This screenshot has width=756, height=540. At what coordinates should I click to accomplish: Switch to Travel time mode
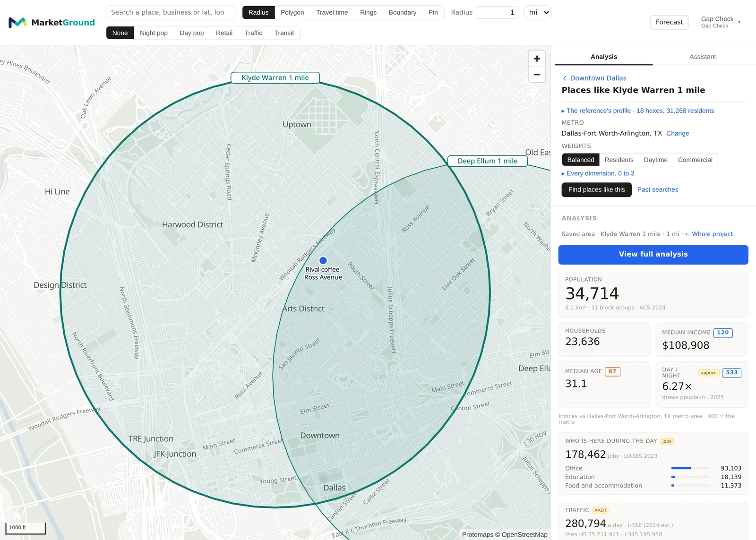(332, 12)
